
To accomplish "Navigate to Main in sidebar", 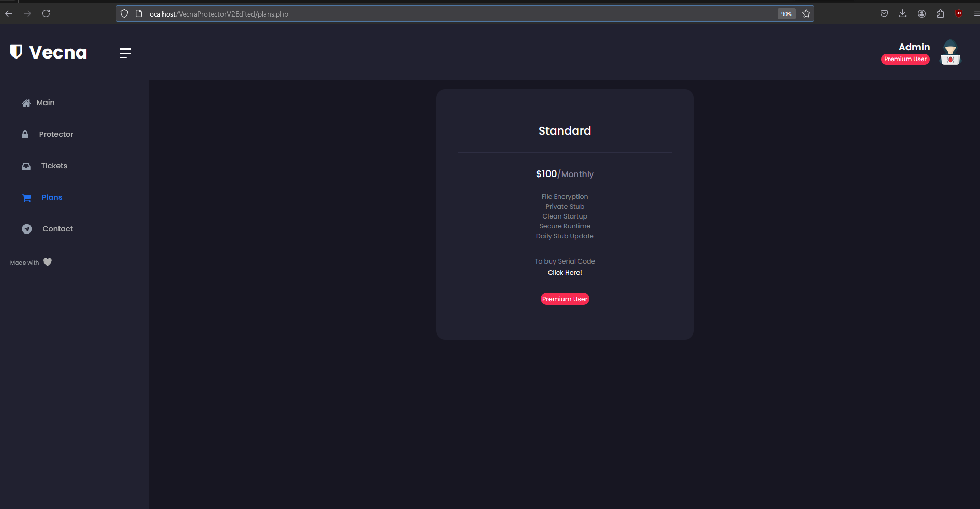I will 46,103.
